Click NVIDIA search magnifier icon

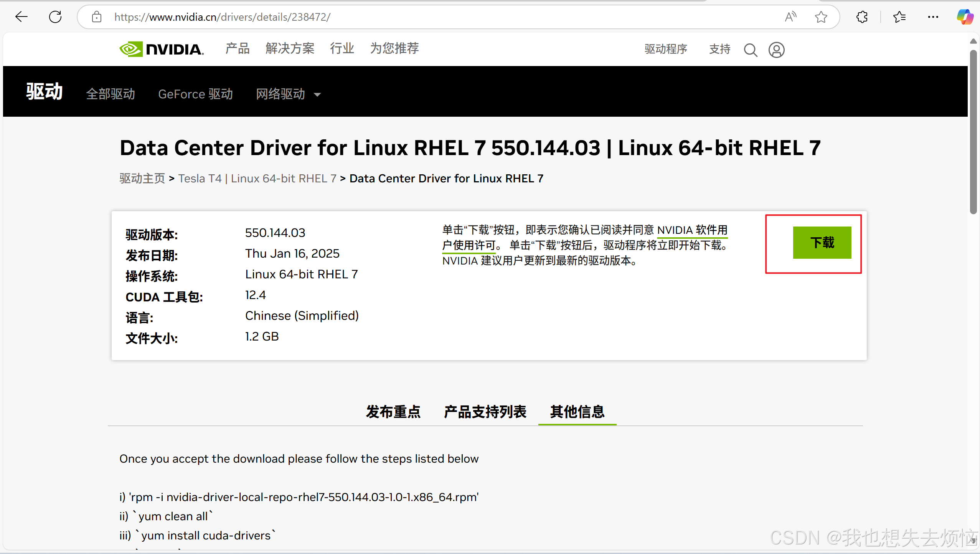[751, 50]
